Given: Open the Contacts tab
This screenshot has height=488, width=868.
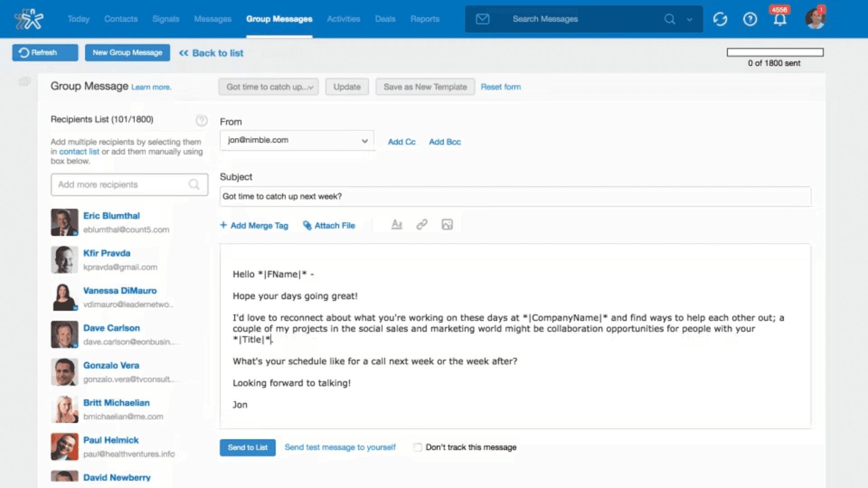Looking at the screenshot, I should point(121,19).
